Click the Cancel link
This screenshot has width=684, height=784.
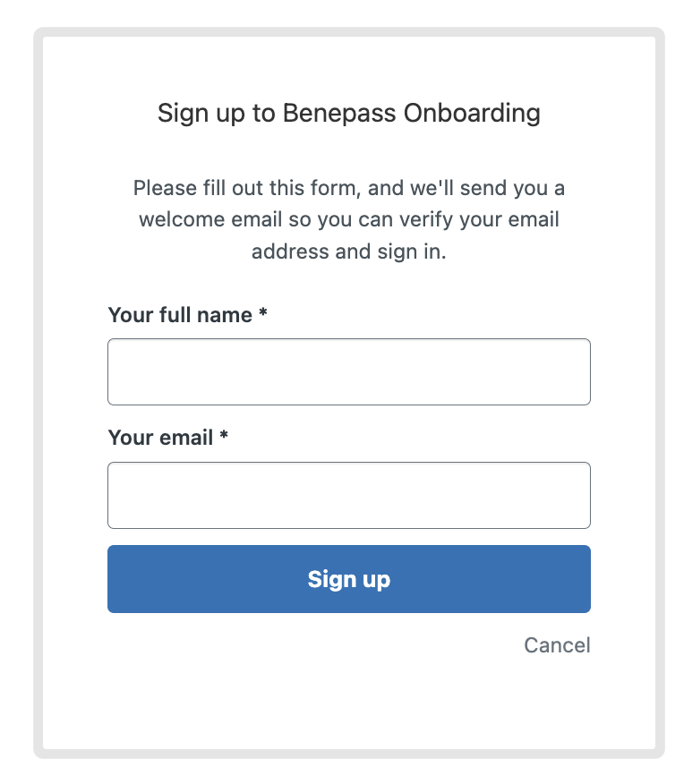[x=557, y=645]
